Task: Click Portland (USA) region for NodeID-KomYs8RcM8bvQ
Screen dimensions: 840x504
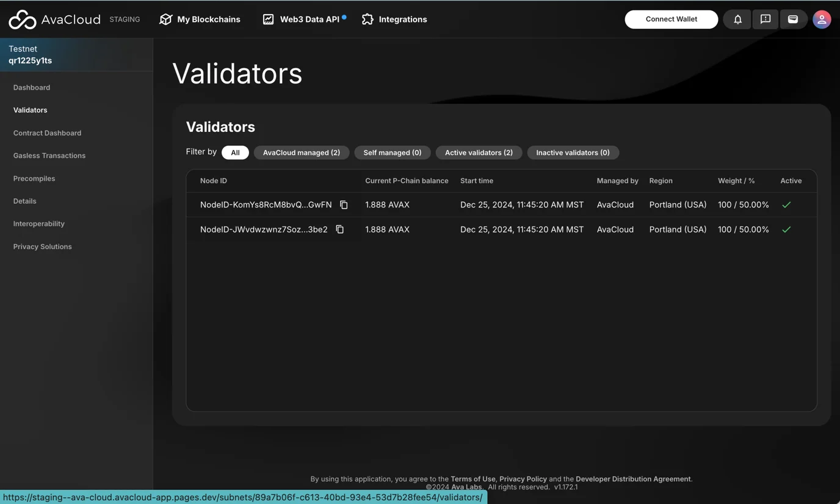Action: click(x=678, y=205)
